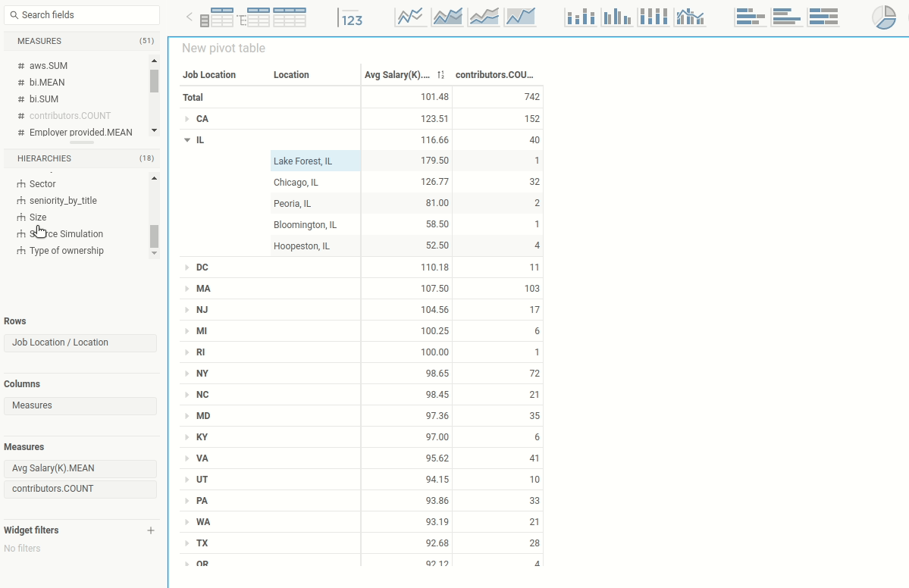Select the bi.MEAN measure
The image size is (909, 588).
click(x=47, y=83)
